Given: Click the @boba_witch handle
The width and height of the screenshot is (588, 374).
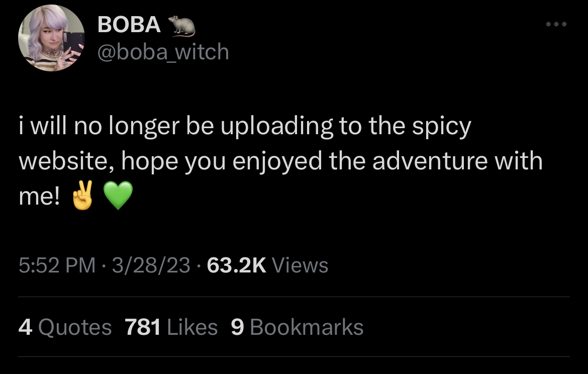Looking at the screenshot, I should pyautogui.click(x=163, y=52).
